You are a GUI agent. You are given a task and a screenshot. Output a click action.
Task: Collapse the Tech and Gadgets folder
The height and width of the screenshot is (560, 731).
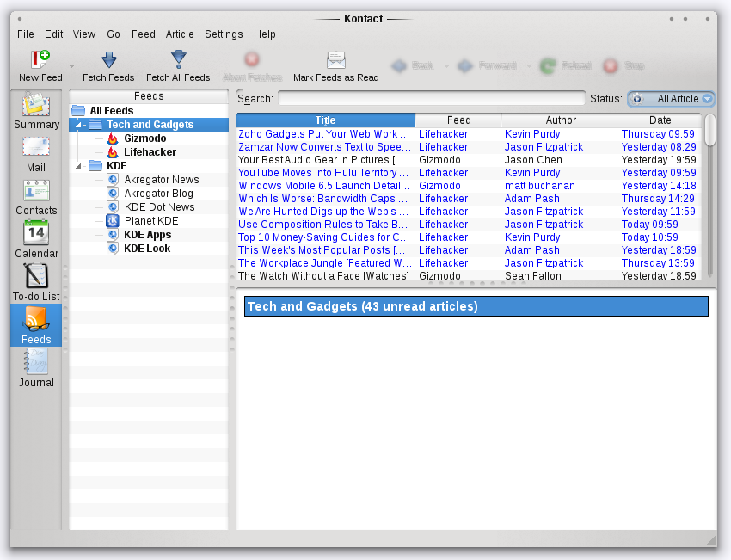[78, 125]
